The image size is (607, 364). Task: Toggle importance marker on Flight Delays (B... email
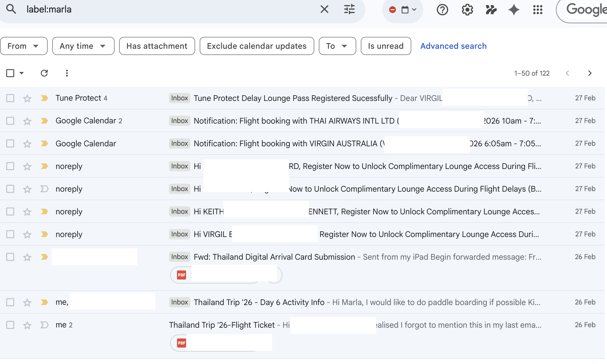[x=44, y=189]
